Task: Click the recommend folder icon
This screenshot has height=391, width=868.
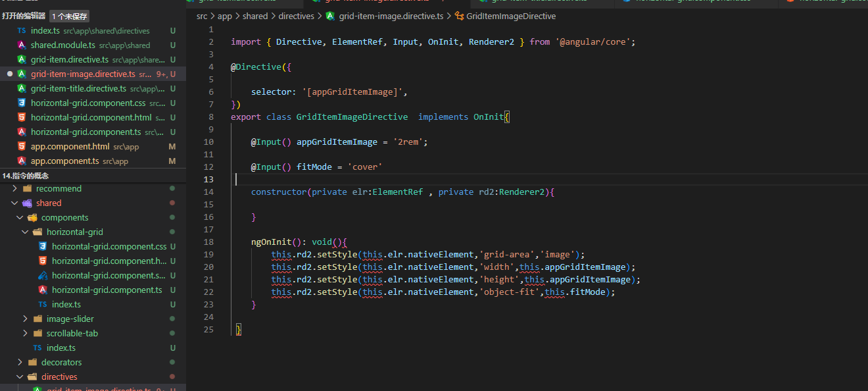Action: click(x=27, y=189)
